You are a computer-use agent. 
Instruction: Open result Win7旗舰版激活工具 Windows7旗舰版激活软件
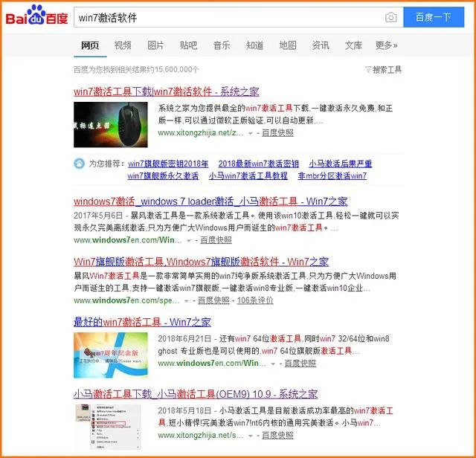pos(201,261)
